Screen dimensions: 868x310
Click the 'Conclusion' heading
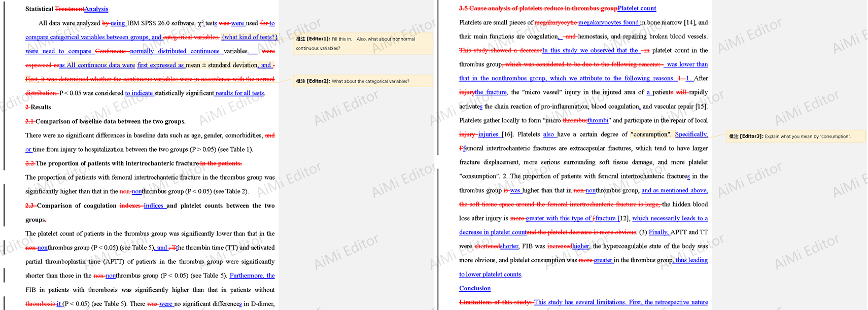pos(475,288)
